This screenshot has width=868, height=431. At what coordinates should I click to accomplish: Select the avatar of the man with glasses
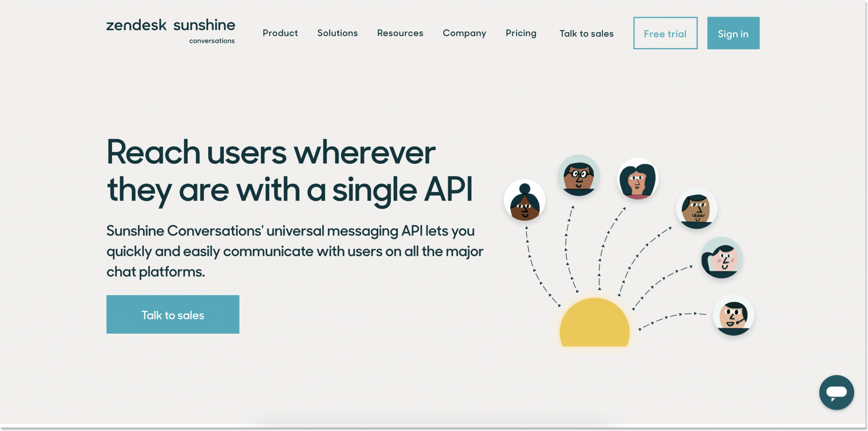tap(579, 177)
